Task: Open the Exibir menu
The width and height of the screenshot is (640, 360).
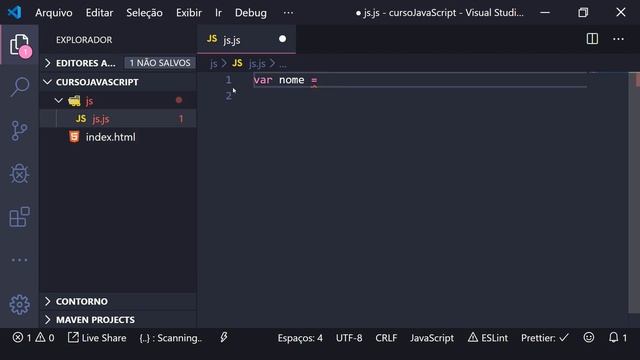Action: pos(189,13)
